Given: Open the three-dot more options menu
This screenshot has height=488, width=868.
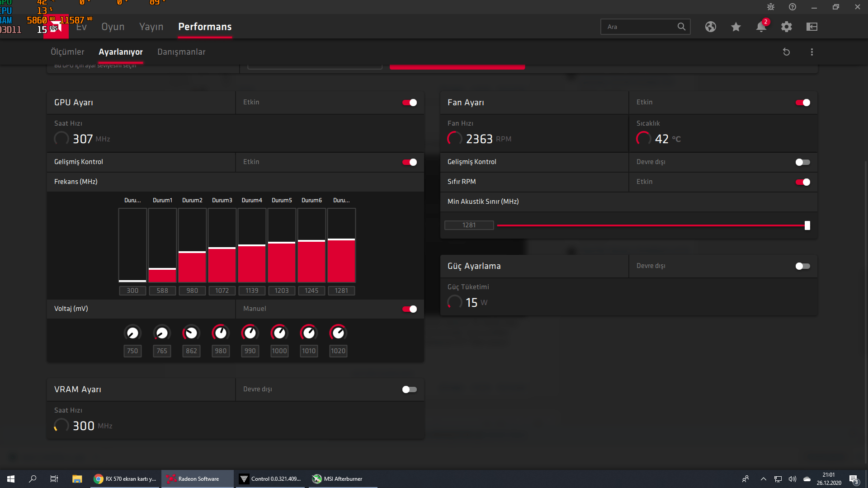Looking at the screenshot, I should (x=811, y=52).
